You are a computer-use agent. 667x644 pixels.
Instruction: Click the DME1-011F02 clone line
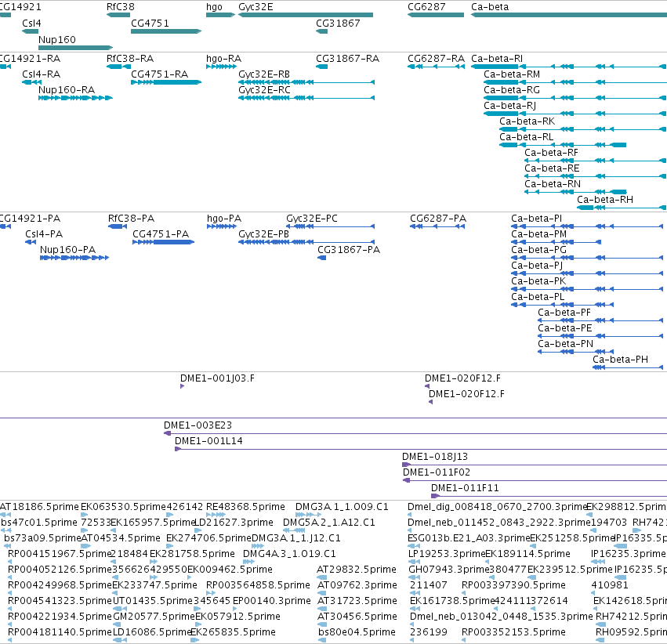tap(535, 480)
